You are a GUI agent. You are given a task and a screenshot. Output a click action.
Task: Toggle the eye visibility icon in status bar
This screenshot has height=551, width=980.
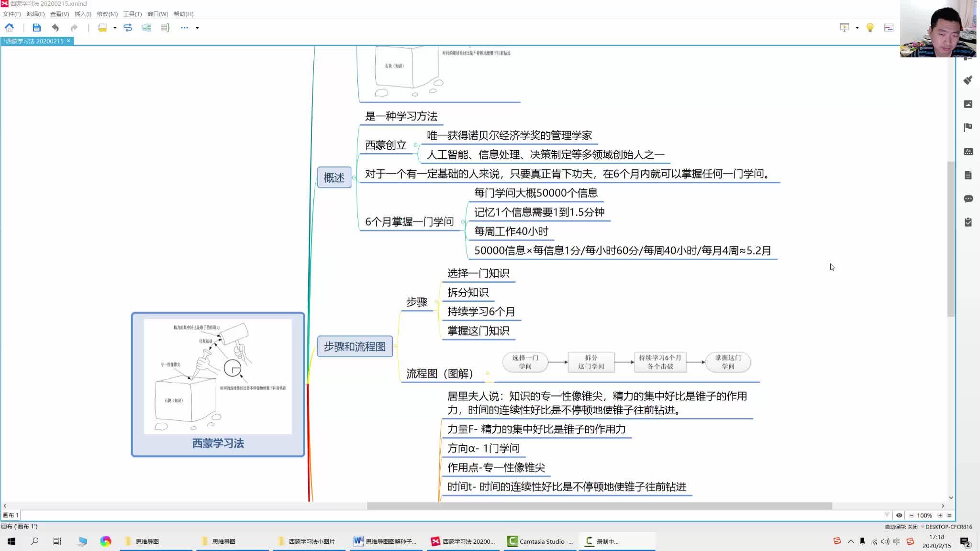click(899, 515)
